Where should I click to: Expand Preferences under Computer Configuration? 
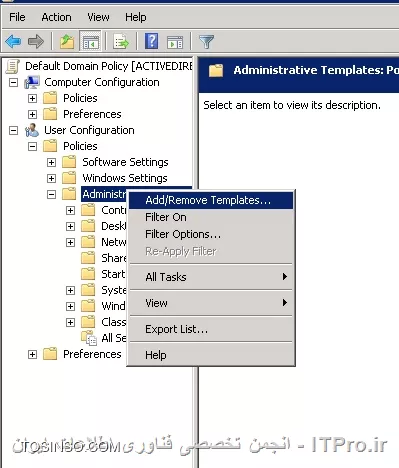[32, 114]
